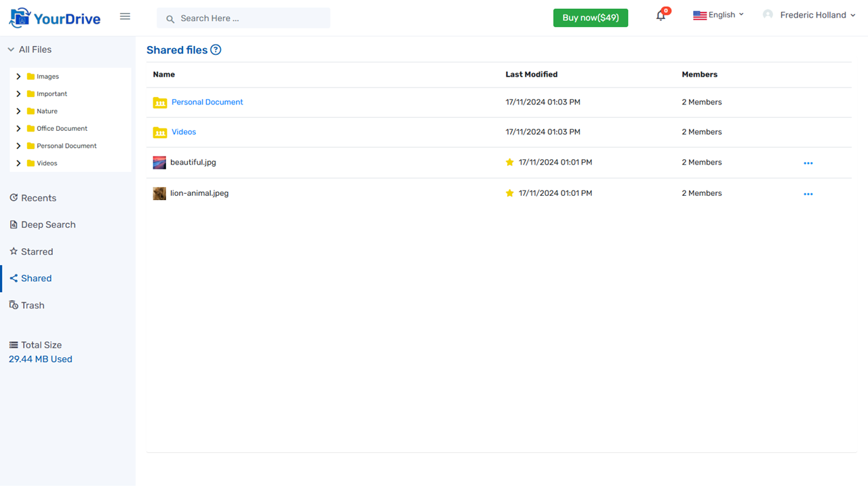
Task: Switch to the Shared section
Action: [35, 278]
